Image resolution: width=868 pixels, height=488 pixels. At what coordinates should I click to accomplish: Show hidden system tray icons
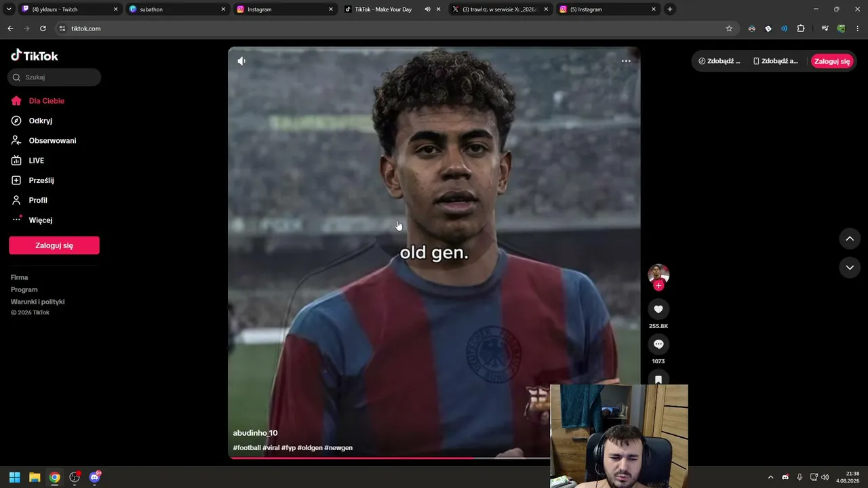point(770,477)
